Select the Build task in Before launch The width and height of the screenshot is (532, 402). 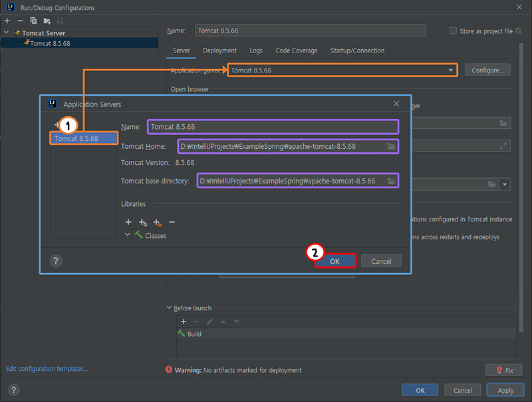pyautogui.click(x=346, y=334)
